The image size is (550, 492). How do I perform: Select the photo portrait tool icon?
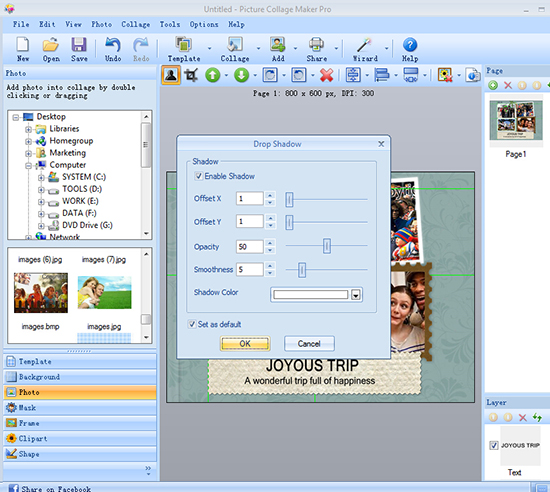(x=171, y=75)
